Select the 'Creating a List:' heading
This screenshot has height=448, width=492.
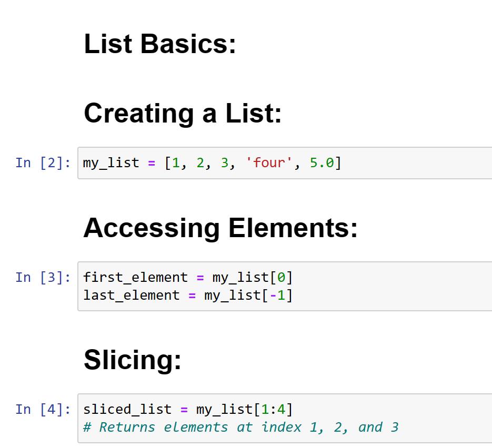click(183, 114)
